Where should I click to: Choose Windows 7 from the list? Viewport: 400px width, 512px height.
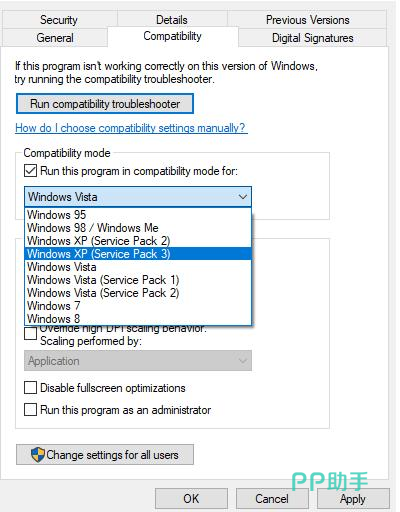(x=138, y=306)
